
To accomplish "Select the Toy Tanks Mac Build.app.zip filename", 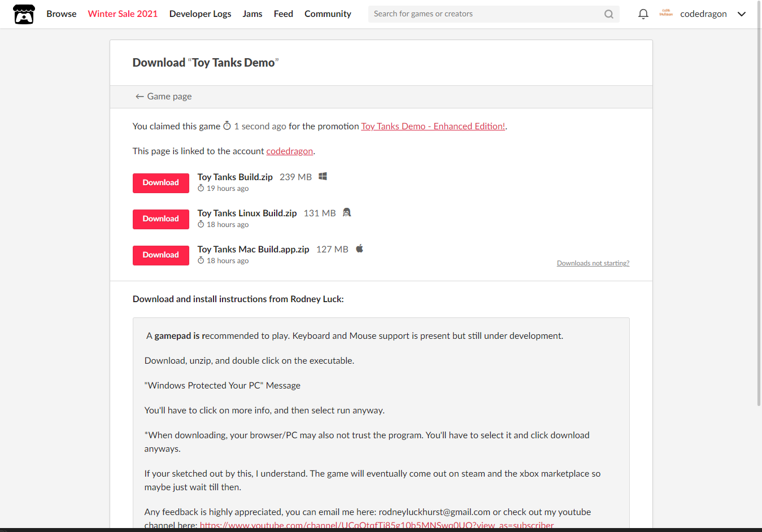I will 253,250.
